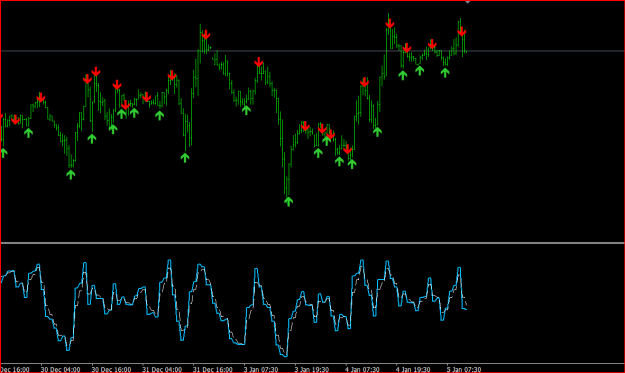Click the '30 Dec 16:00' time label
The height and width of the screenshot is (373, 625).
tap(111, 369)
